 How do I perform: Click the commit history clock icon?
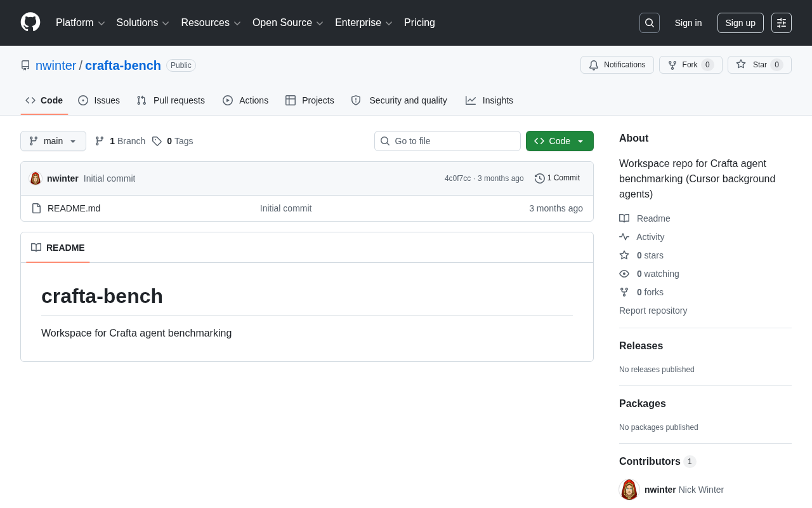coord(540,178)
